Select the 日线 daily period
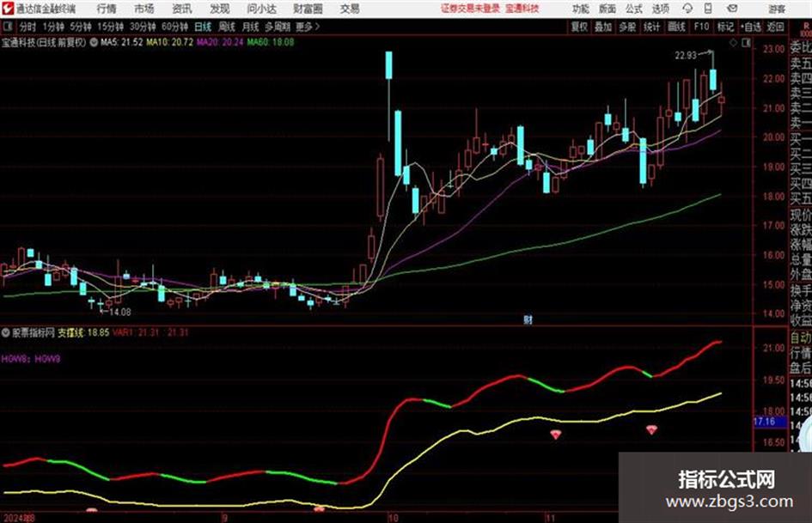Viewport: 812px width, 523px height. click(203, 27)
